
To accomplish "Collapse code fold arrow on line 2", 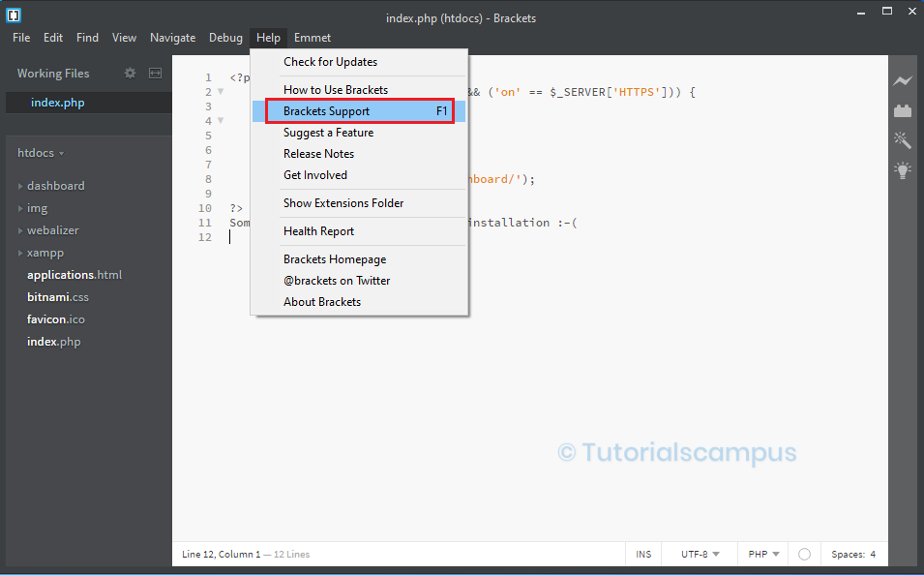I will (x=221, y=91).
